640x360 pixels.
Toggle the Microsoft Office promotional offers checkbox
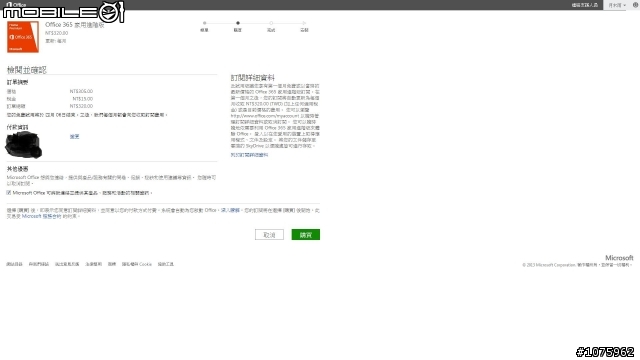tap(9, 193)
